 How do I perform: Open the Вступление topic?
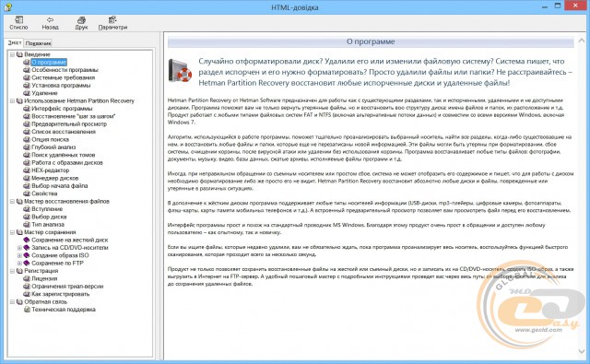(47, 208)
